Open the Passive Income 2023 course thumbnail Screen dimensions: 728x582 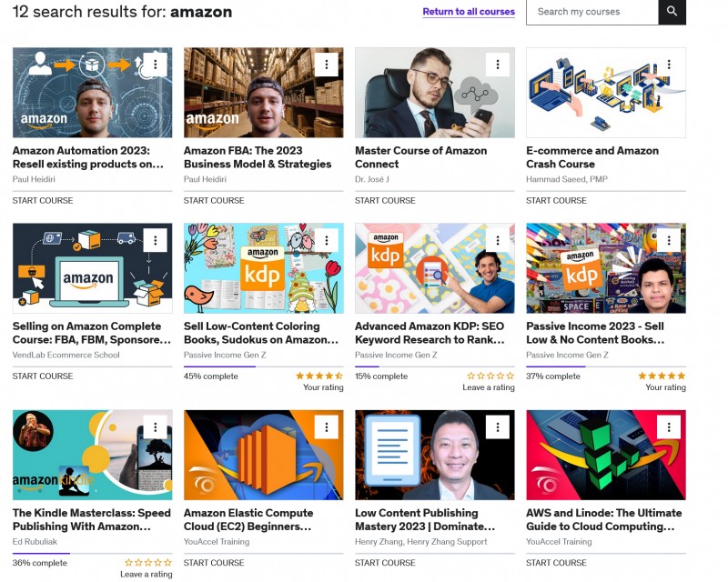pos(606,268)
